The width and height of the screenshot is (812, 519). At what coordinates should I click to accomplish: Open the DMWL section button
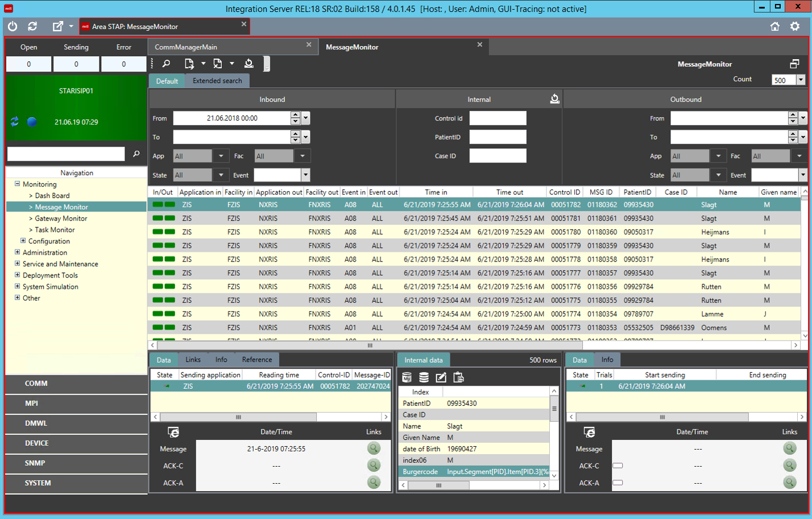point(76,423)
